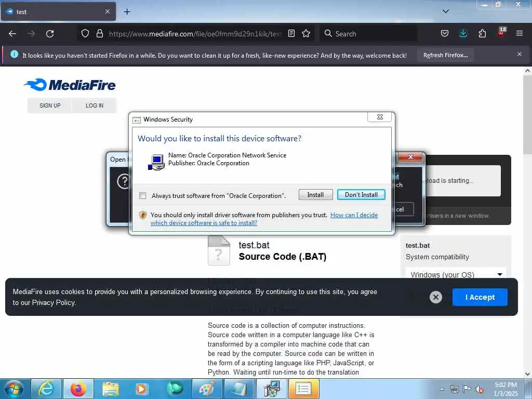Screen dimensions: 532x399
Task: Open the Firefox hamburger menu
Action: (x=520, y=33)
